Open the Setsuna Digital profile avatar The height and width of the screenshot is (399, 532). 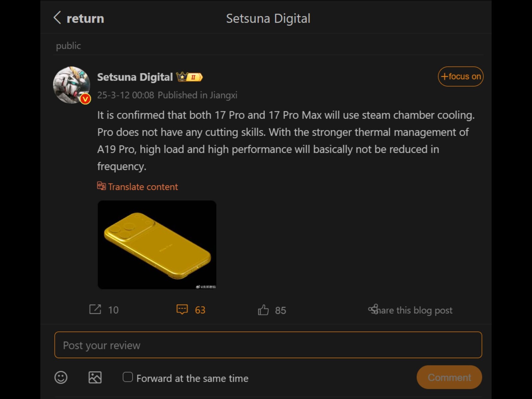pyautogui.click(x=71, y=85)
